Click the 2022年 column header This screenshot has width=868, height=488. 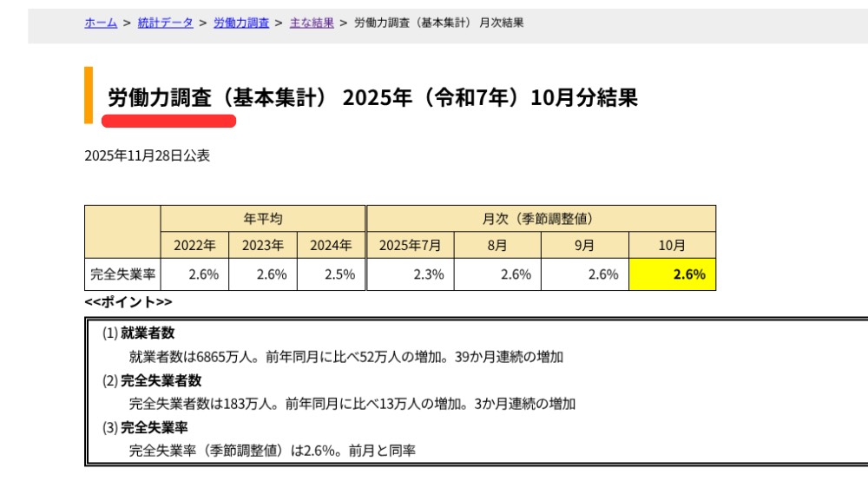[194, 246]
